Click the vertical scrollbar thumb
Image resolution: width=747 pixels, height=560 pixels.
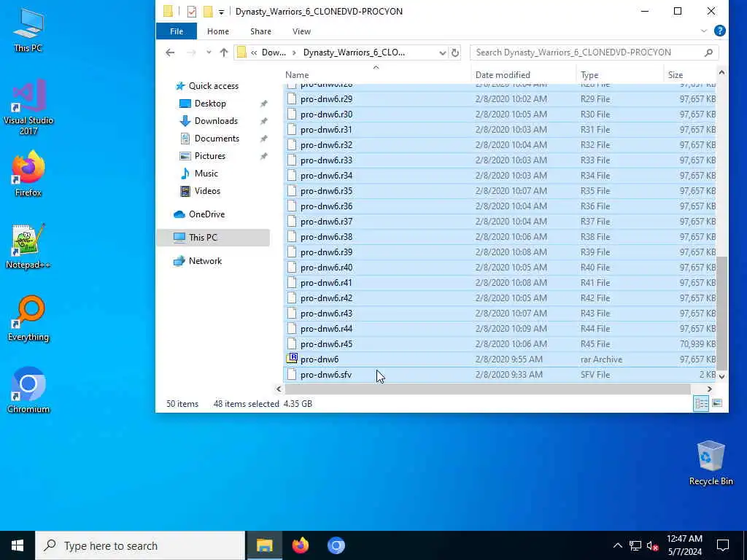pyautogui.click(x=721, y=313)
